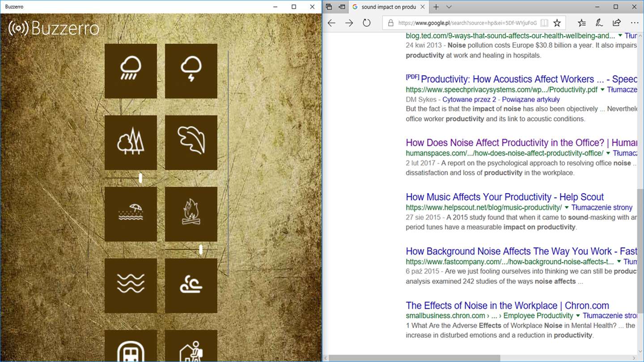
Task: Click the Buzzerro sound list scrollbar
Action: point(228,163)
